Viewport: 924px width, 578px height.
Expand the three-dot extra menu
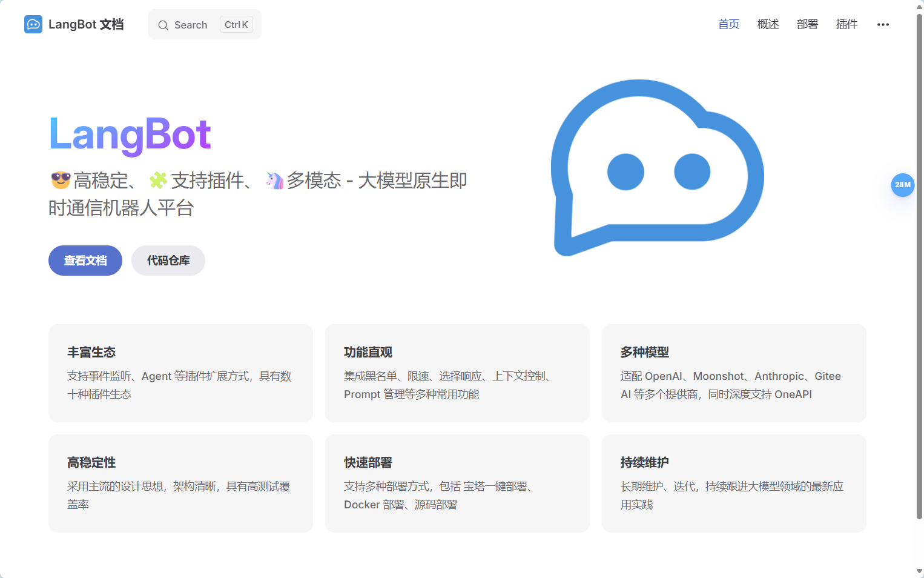point(883,25)
